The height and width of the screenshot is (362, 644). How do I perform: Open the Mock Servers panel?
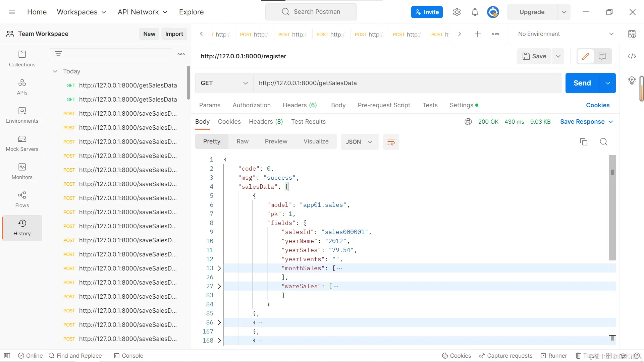point(22,143)
